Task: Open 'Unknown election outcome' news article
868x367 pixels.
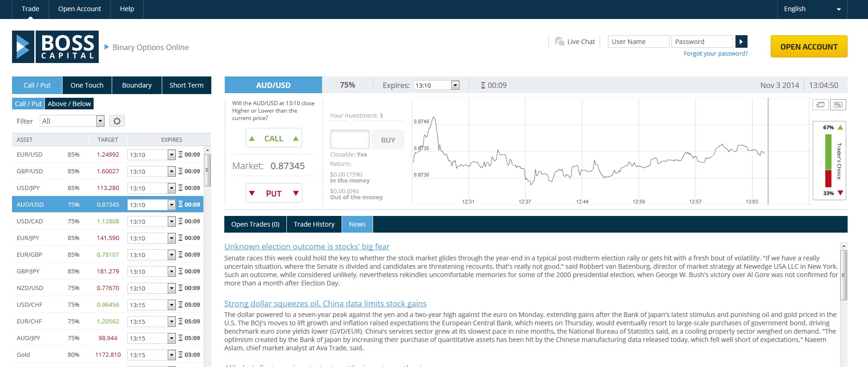Action: click(307, 247)
